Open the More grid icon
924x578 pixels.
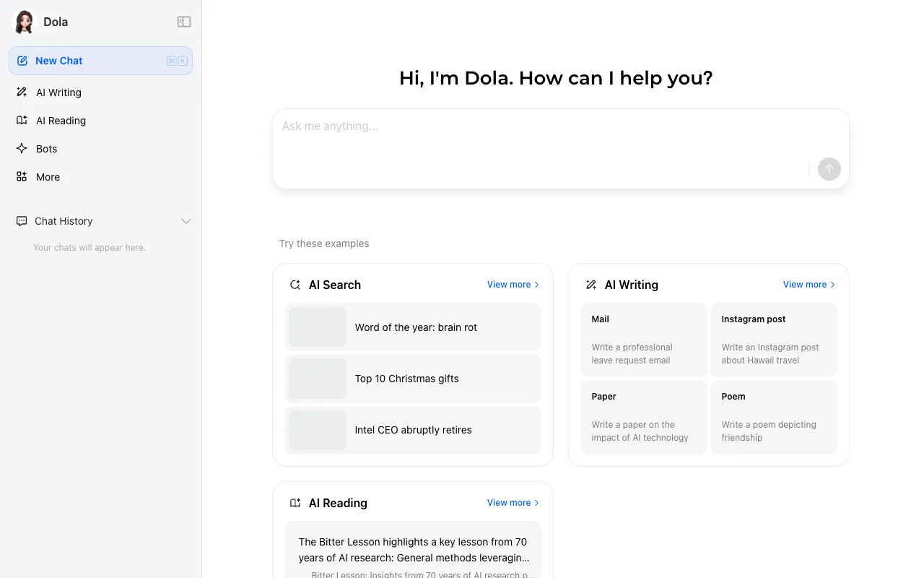point(22,176)
